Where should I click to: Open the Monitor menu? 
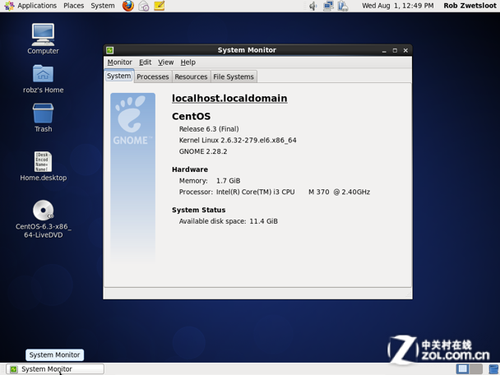click(x=120, y=62)
